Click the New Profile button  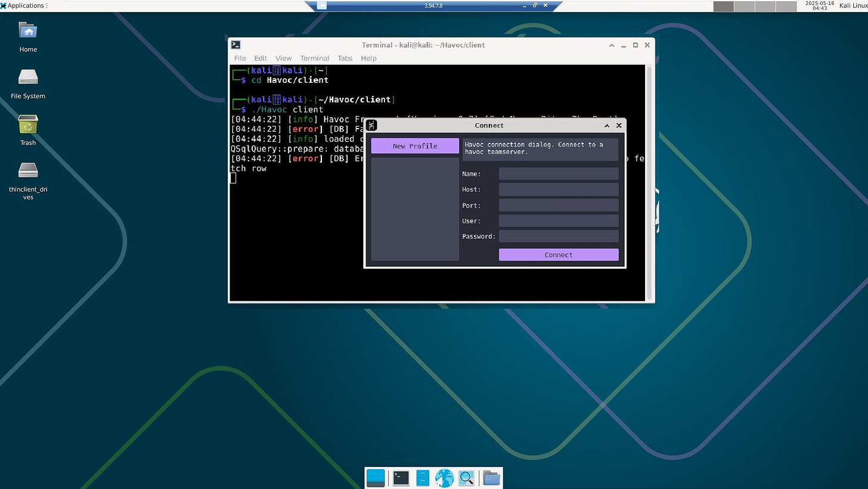[415, 146]
